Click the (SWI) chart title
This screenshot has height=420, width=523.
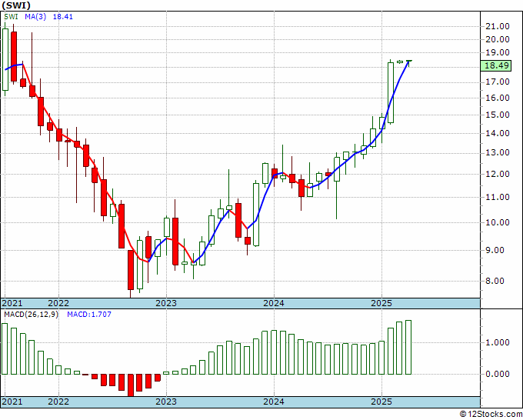(x=16, y=5)
